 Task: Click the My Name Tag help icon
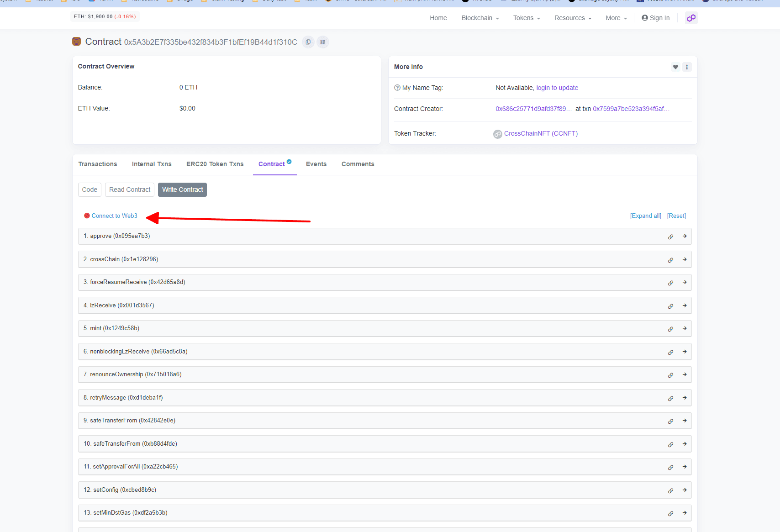tap(397, 88)
